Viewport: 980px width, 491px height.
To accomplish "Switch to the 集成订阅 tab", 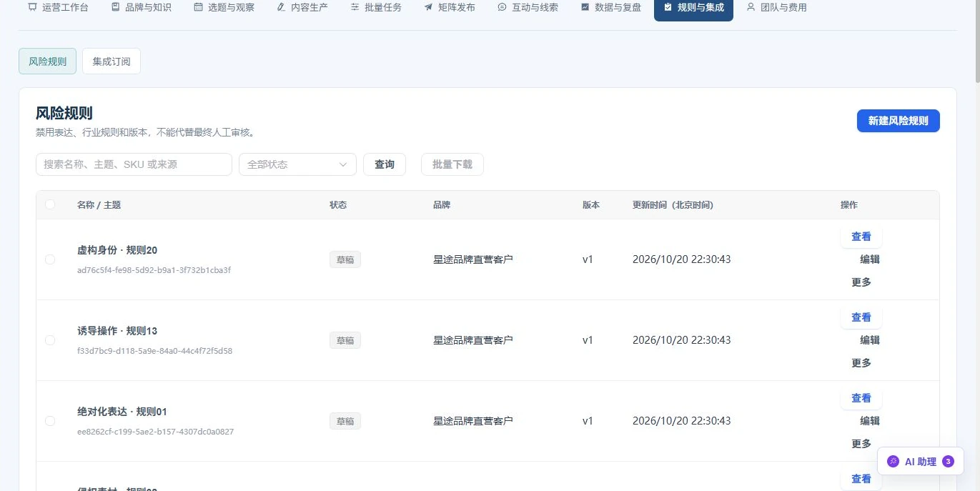I will (x=112, y=61).
